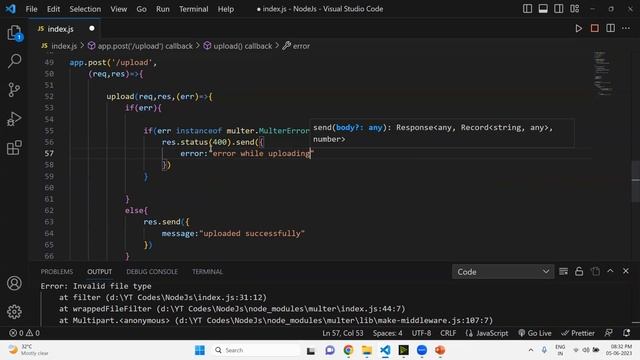Show hidden tray icons chevron
640x360 pixels.
click(531, 350)
